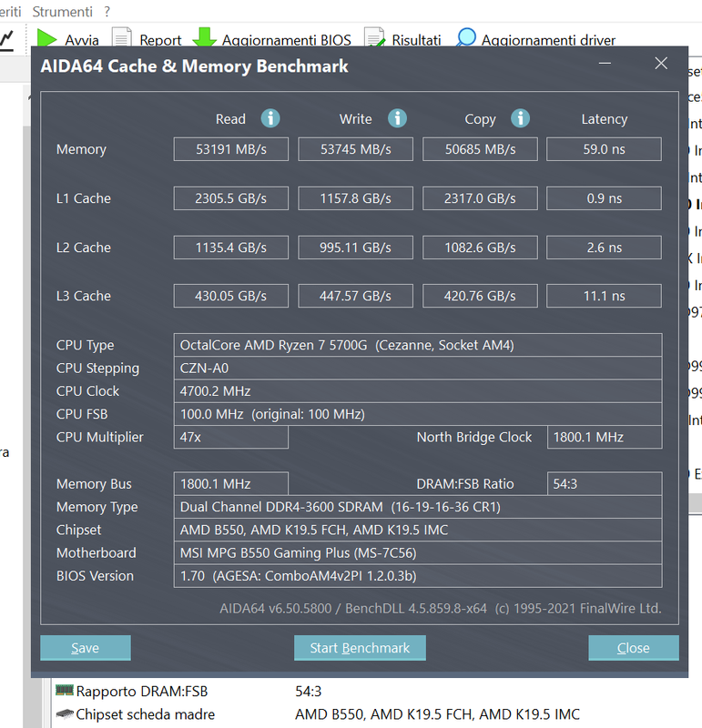Click chipset icon beside Chipset scheda madre

coord(65,713)
